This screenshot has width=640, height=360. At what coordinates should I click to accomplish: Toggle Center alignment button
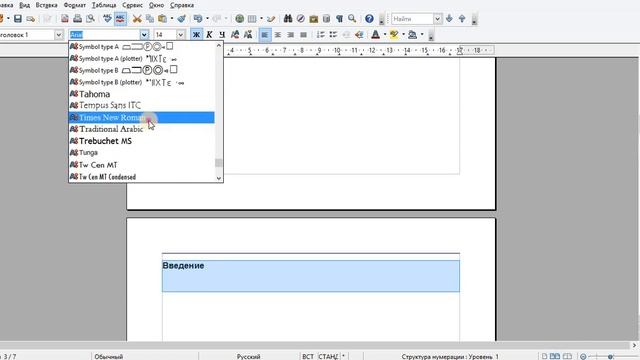278,35
